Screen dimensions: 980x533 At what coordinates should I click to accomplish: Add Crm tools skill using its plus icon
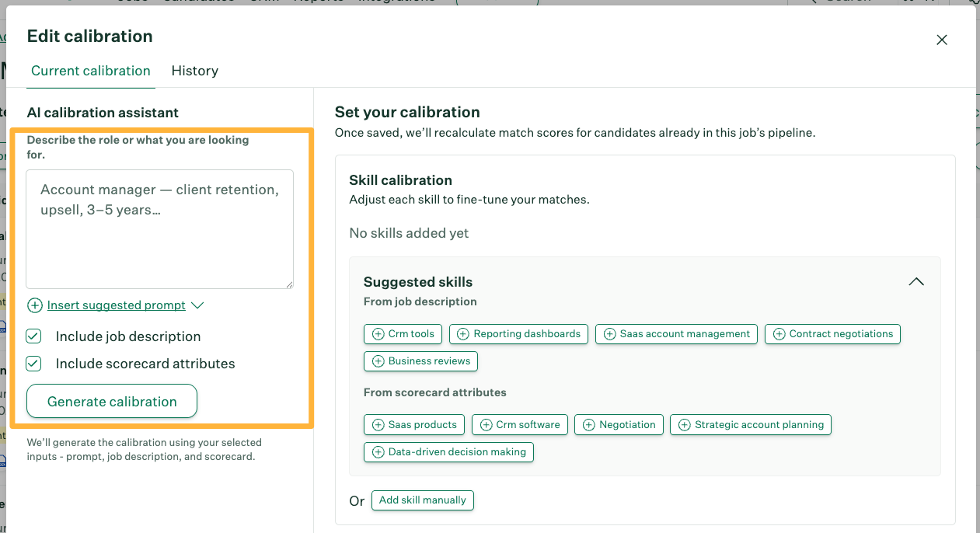click(376, 334)
